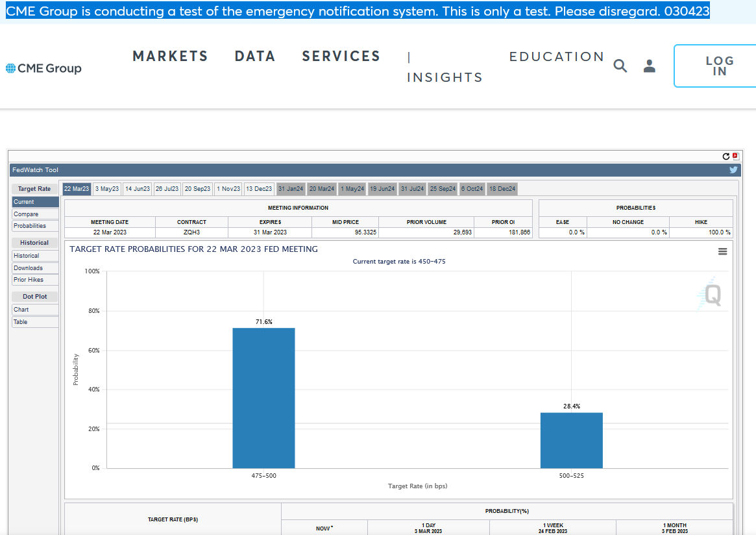
Task: Click the LOG IN button
Action: tap(717, 66)
